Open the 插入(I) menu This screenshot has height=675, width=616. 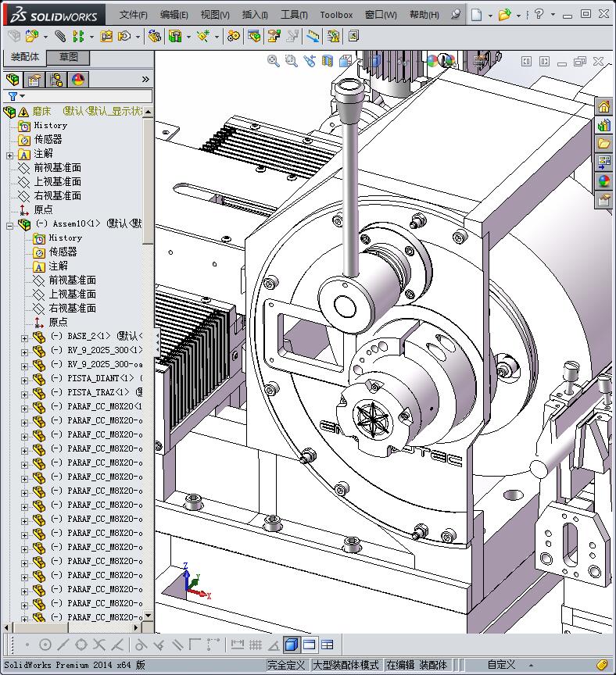click(x=255, y=15)
